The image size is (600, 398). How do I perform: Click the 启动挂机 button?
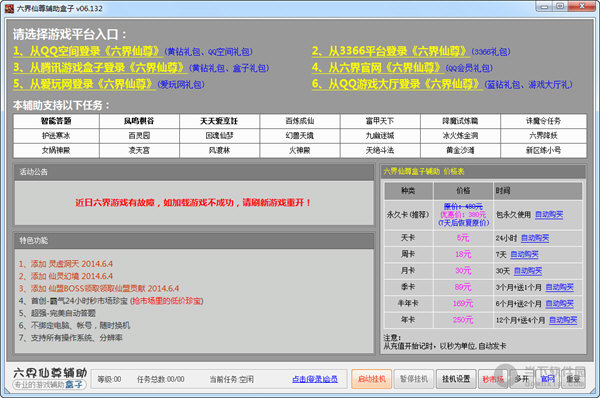tap(372, 379)
